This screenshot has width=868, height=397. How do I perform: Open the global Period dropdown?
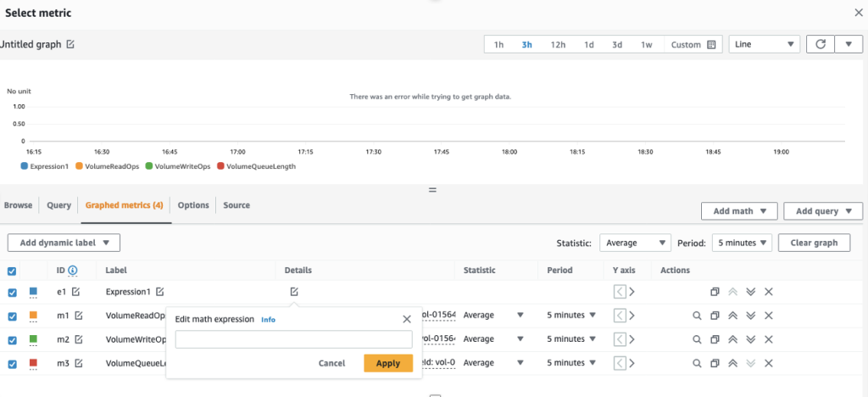coord(741,243)
